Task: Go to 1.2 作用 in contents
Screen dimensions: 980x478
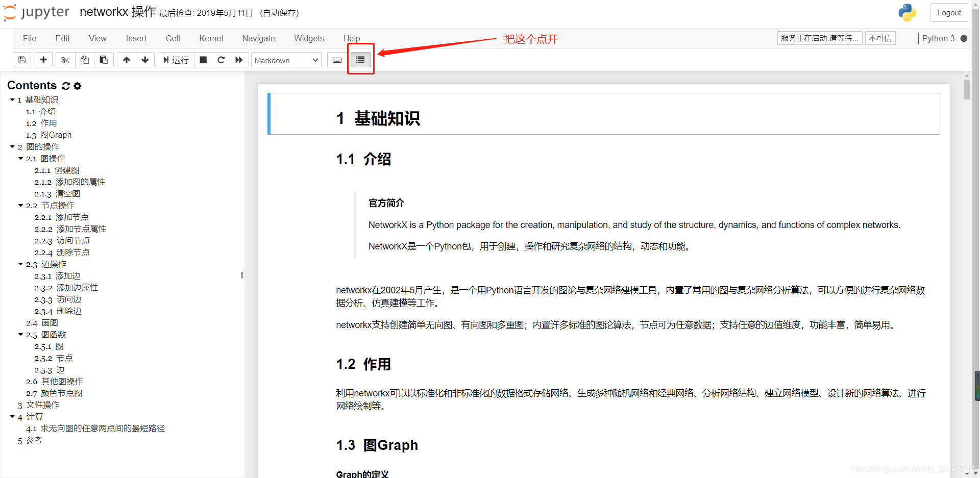Action: tap(41, 123)
